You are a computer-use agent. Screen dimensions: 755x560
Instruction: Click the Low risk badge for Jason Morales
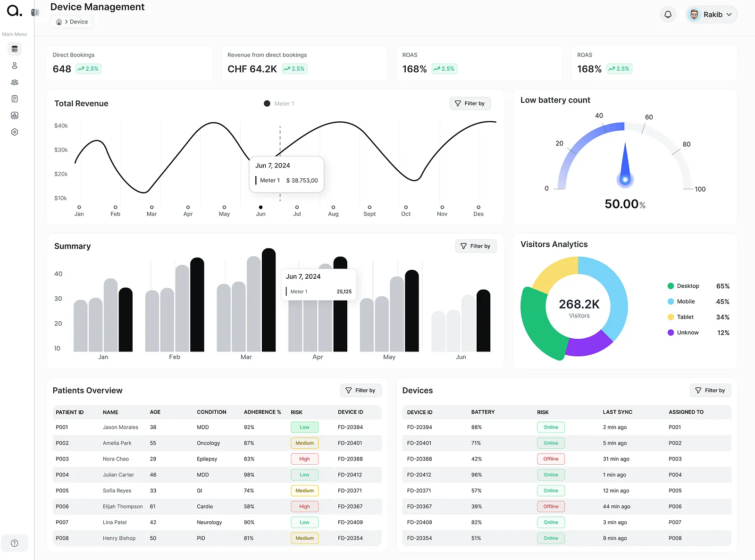[x=304, y=427]
